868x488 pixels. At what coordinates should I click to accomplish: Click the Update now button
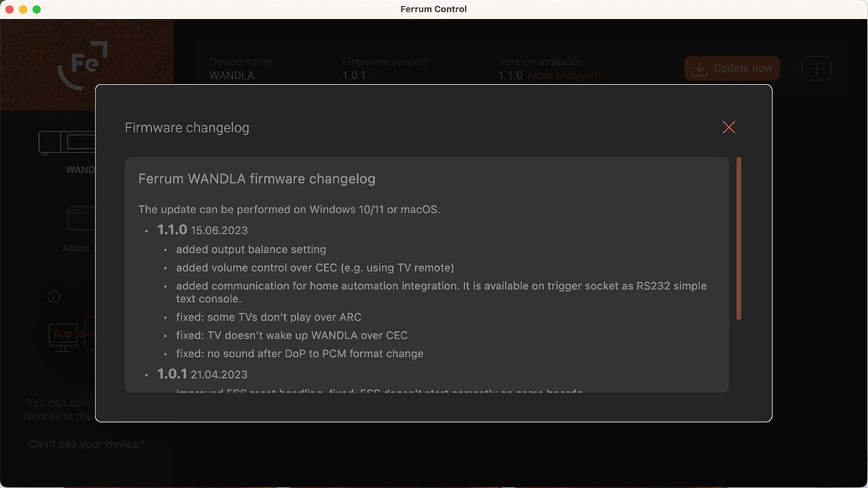pos(732,68)
